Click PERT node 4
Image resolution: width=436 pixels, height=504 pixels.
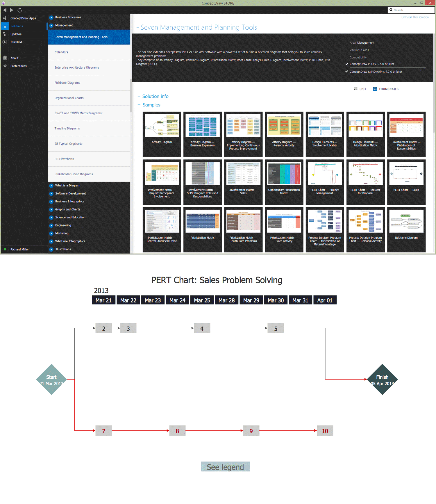coord(202,328)
